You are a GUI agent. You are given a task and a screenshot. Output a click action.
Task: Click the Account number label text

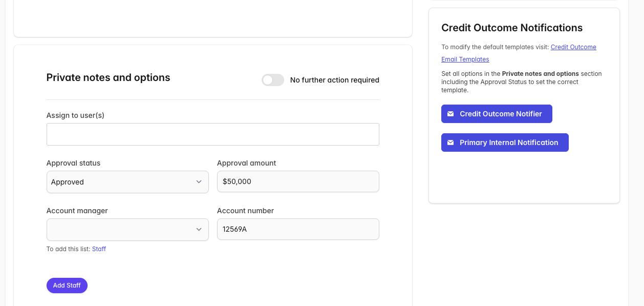pyautogui.click(x=245, y=211)
